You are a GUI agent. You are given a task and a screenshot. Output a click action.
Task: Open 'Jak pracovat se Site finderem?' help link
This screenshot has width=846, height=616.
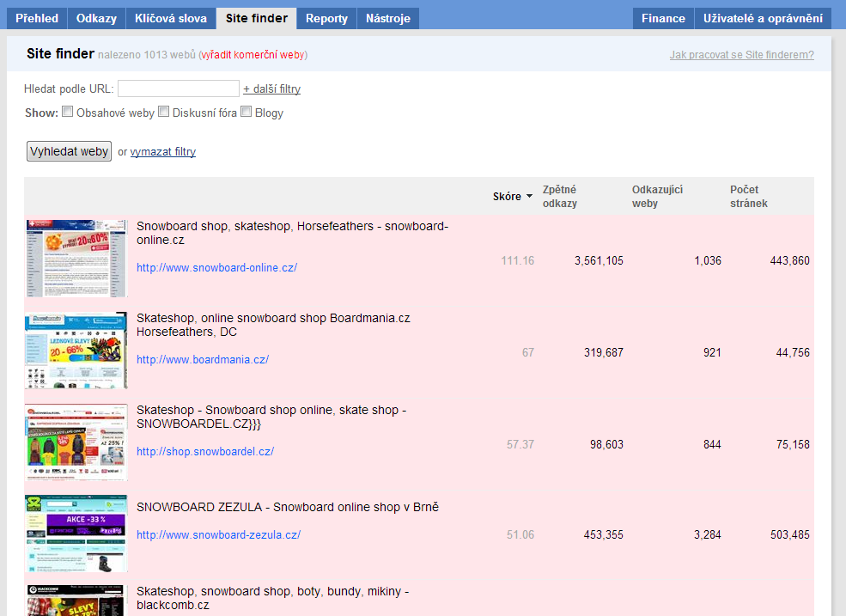pos(742,54)
